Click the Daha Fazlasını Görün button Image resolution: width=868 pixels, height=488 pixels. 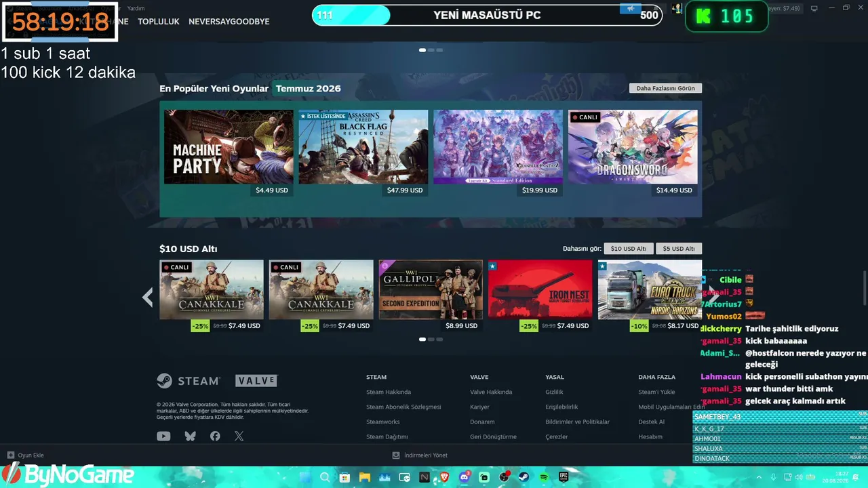[x=666, y=88]
